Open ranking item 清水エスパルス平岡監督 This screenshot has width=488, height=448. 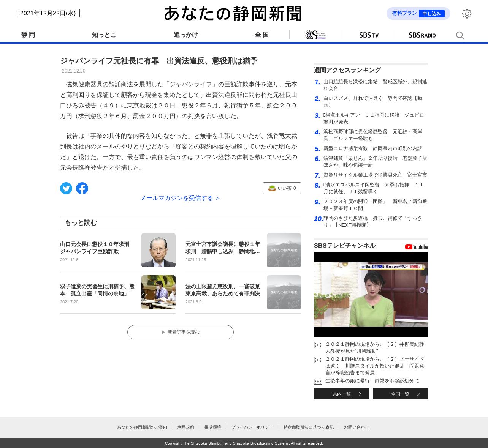pyautogui.click(x=375, y=188)
